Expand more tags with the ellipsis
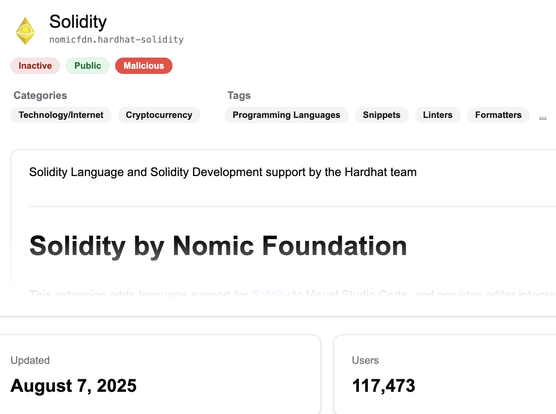556x414 pixels. [543, 118]
